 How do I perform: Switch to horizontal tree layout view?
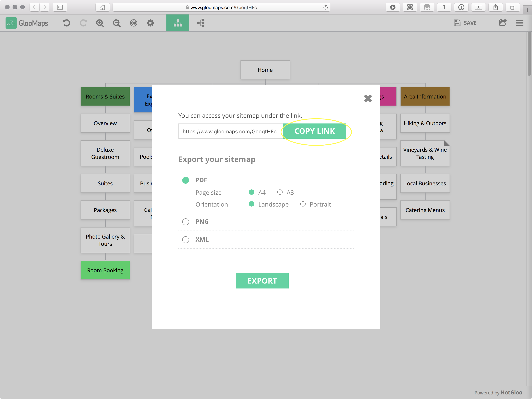click(x=201, y=23)
